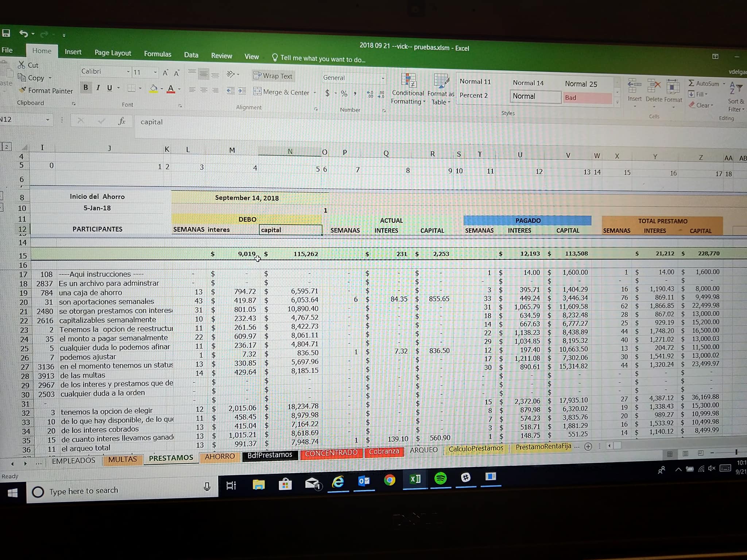
Task: Click the Increase Font Size icon
Action: [166, 73]
